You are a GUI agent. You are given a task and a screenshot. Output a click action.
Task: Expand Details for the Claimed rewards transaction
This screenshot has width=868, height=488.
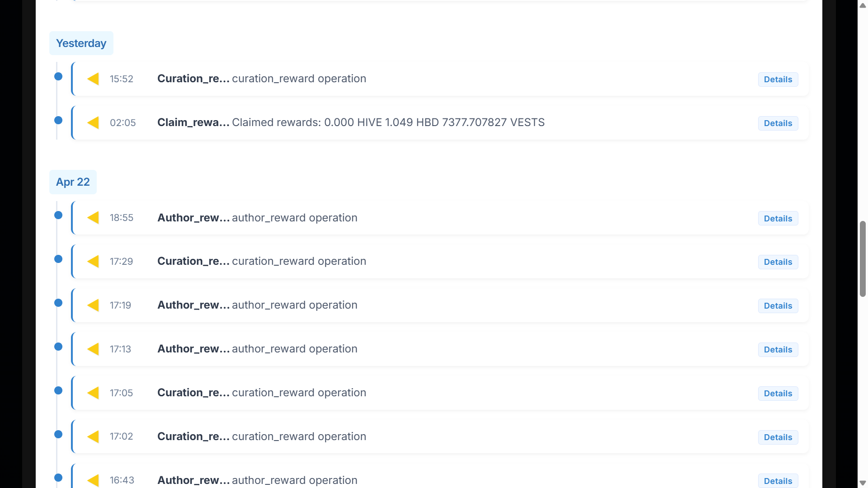tap(777, 123)
